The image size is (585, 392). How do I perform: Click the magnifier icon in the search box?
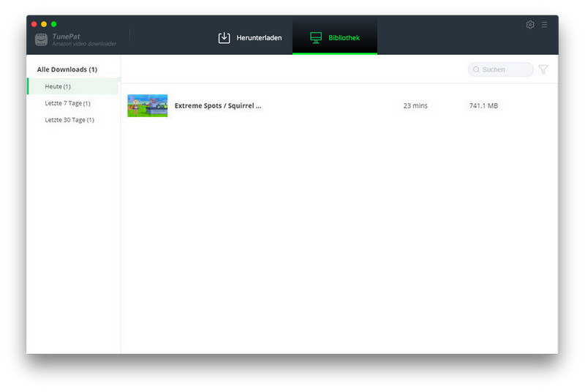pyautogui.click(x=476, y=69)
